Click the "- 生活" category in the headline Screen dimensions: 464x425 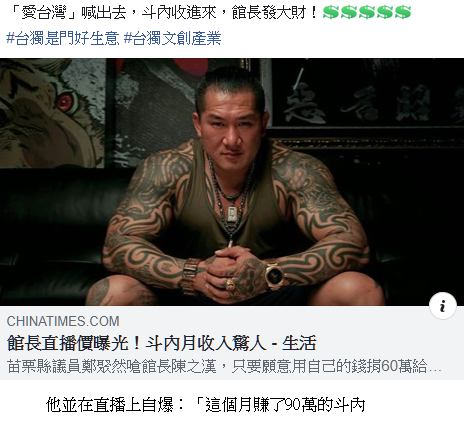[294, 343]
